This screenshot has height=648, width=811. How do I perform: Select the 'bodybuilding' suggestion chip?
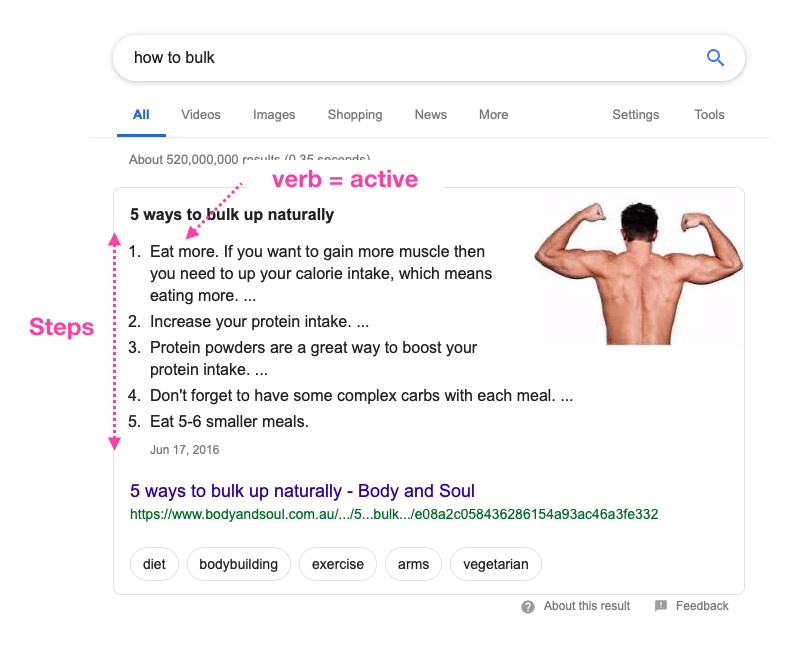tap(238, 564)
